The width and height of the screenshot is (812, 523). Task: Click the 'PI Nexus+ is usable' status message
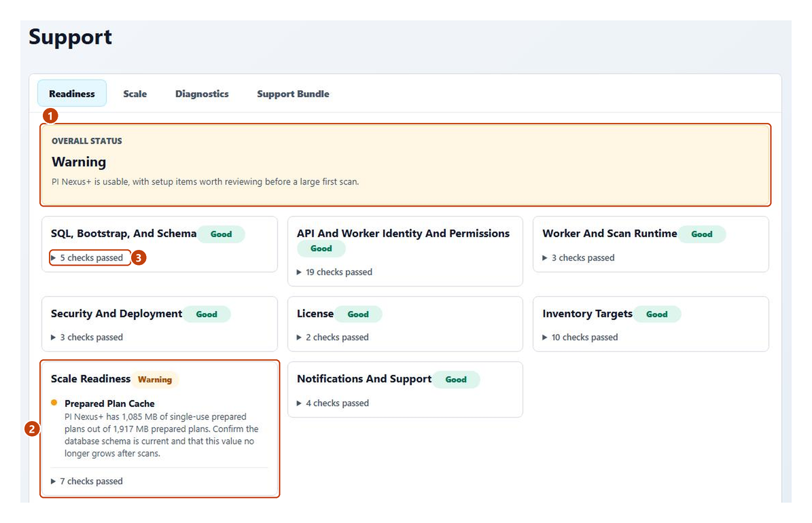205,182
